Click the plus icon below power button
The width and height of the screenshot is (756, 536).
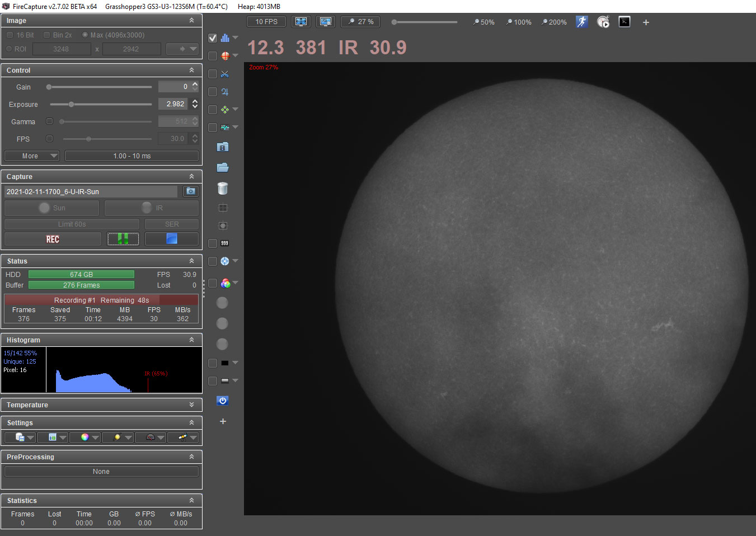click(223, 421)
